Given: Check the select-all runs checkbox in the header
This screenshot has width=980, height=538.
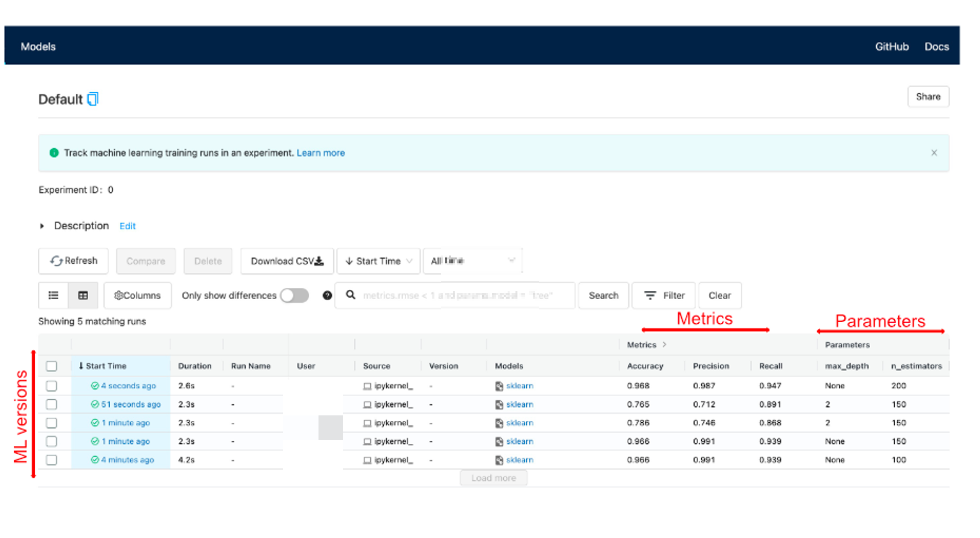Looking at the screenshot, I should [x=51, y=366].
